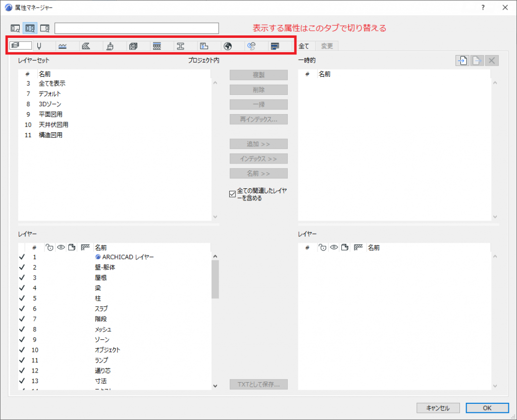Select the 通り芯 layer row
517x420 pixels.
click(115, 371)
